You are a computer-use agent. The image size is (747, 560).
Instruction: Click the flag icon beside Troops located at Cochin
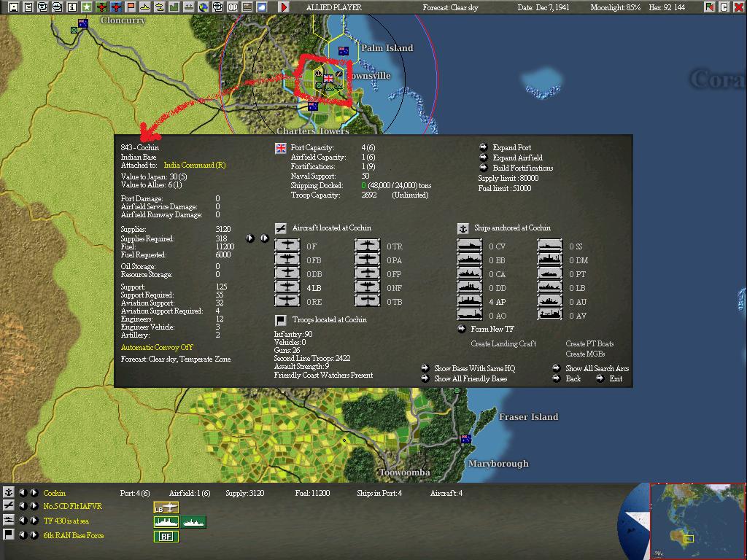(x=281, y=320)
